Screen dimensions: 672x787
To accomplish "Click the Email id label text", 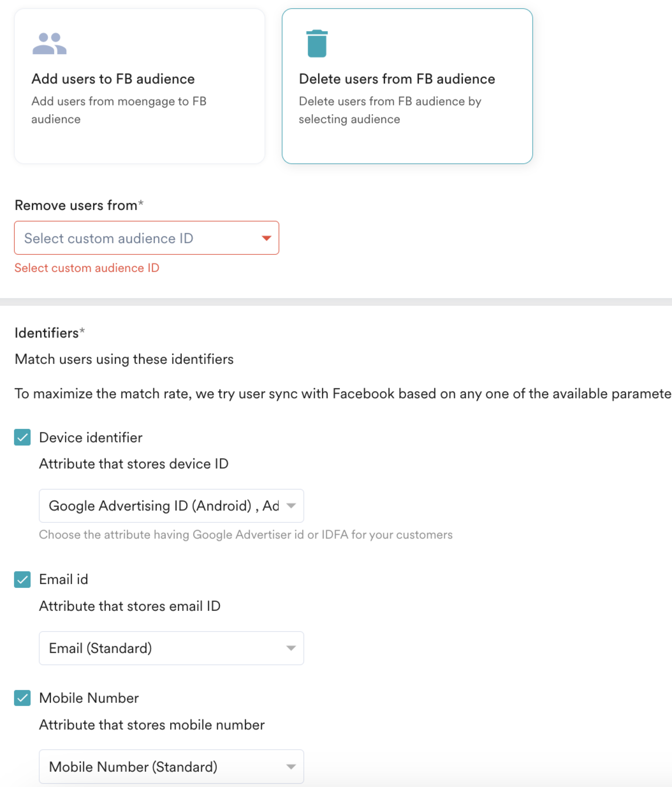I will pos(63,580).
